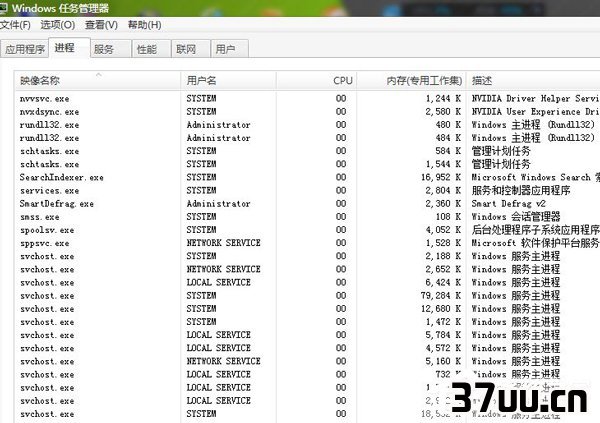Open the 文件(F) menu

[15, 25]
